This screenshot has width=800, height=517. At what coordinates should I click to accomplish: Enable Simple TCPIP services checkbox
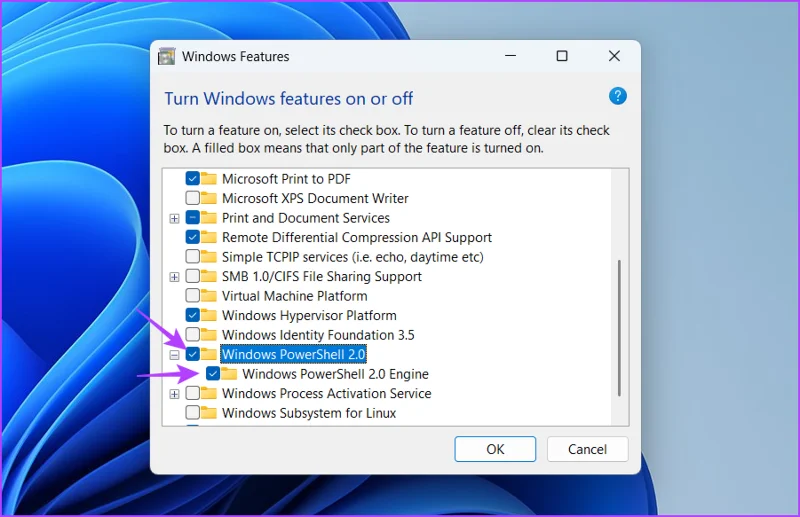coord(192,257)
